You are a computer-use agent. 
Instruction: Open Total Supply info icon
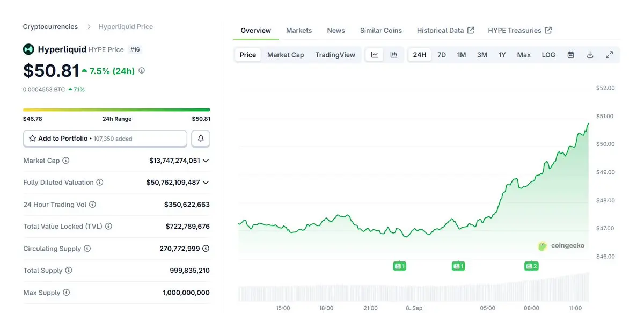pyautogui.click(x=69, y=271)
